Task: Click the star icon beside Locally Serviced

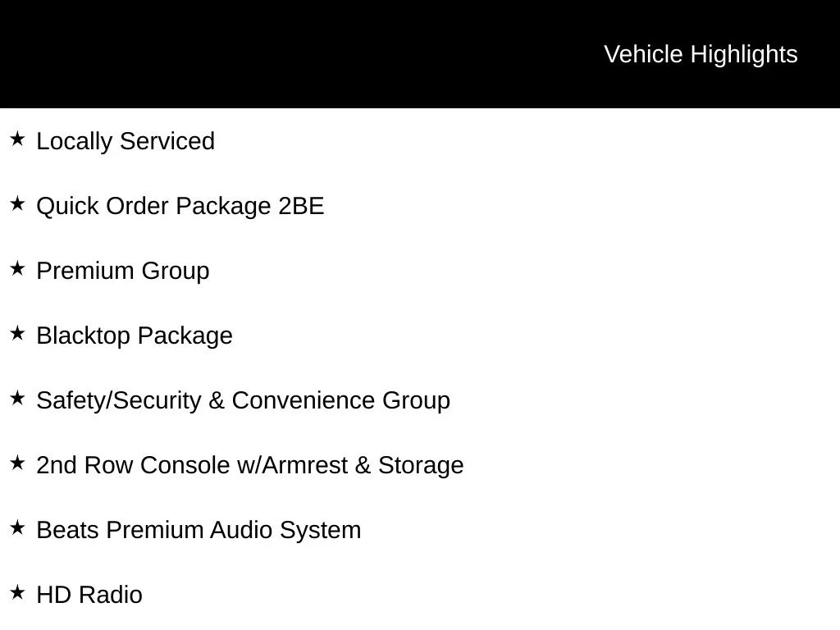Action: [x=17, y=139]
